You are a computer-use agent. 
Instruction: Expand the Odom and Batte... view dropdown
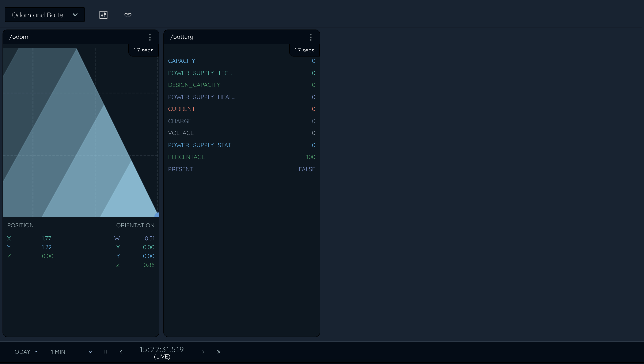[x=45, y=15]
